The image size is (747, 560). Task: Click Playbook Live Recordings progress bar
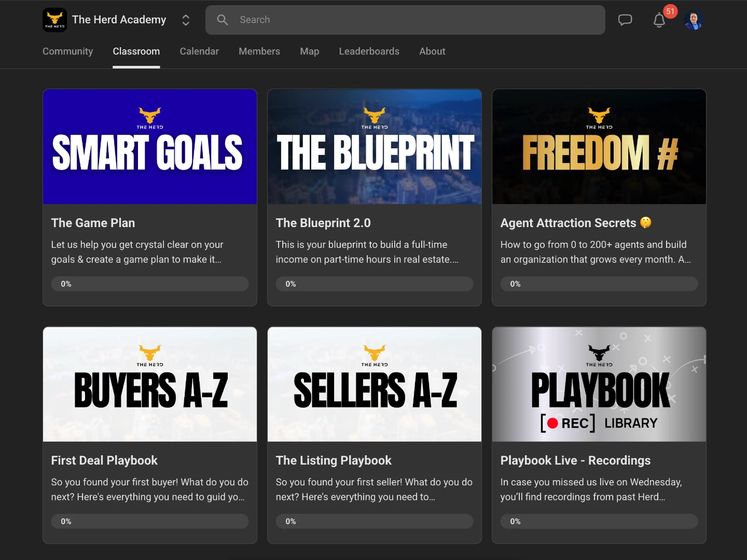tap(599, 521)
